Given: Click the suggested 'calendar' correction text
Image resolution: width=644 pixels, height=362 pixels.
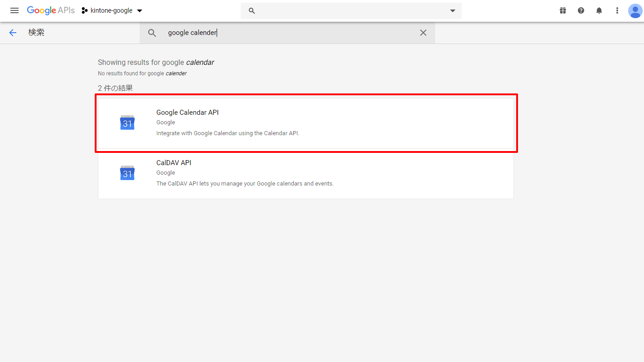Looking at the screenshot, I should 200,62.
